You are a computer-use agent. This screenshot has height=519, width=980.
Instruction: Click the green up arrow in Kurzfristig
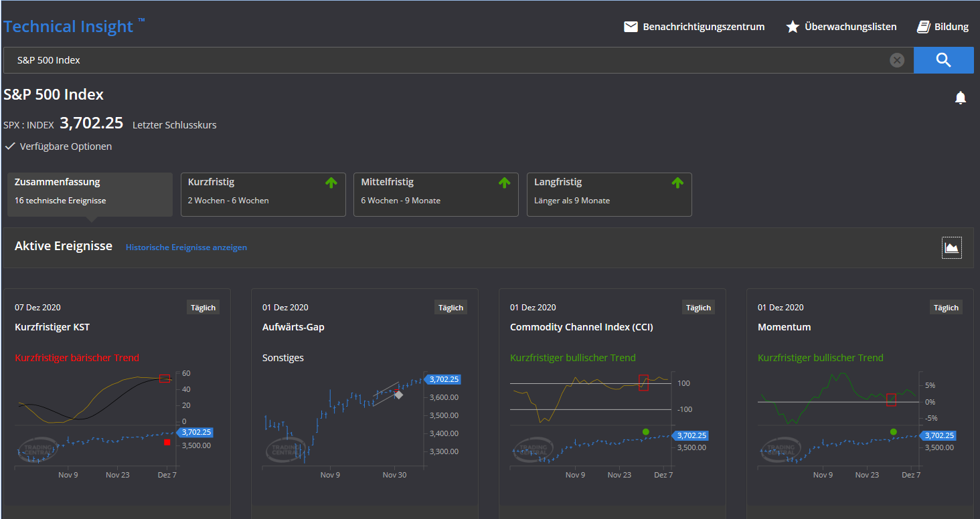(331, 183)
